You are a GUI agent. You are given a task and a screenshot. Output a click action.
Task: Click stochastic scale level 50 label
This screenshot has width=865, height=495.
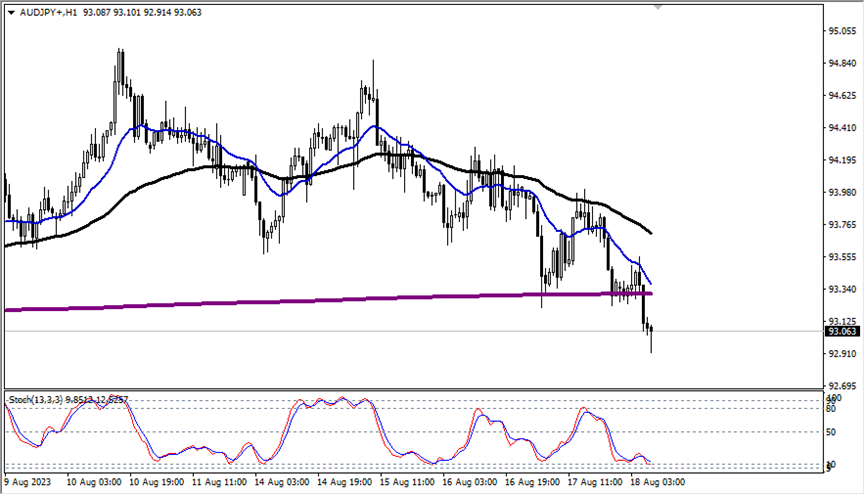(x=832, y=432)
